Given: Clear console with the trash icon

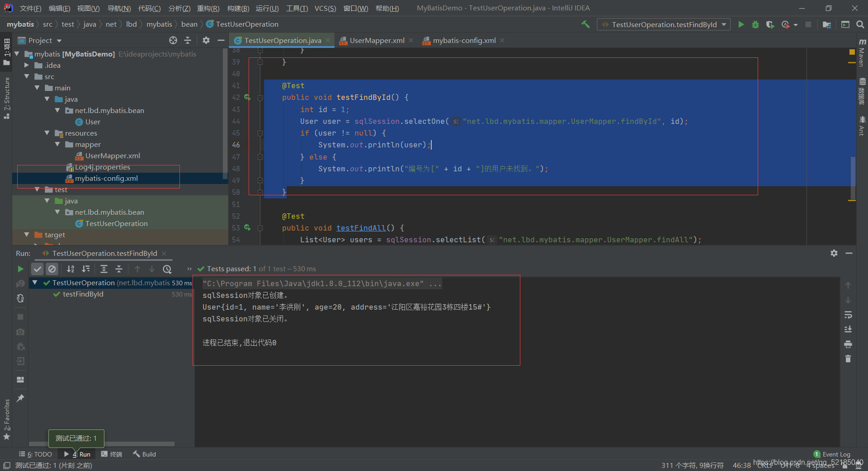Looking at the screenshot, I should [848, 359].
